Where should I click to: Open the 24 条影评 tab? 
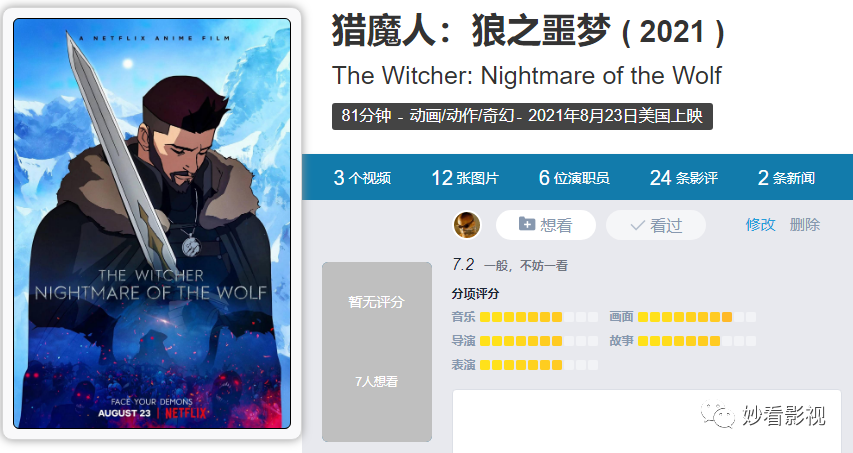pyautogui.click(x=684, y=178)
